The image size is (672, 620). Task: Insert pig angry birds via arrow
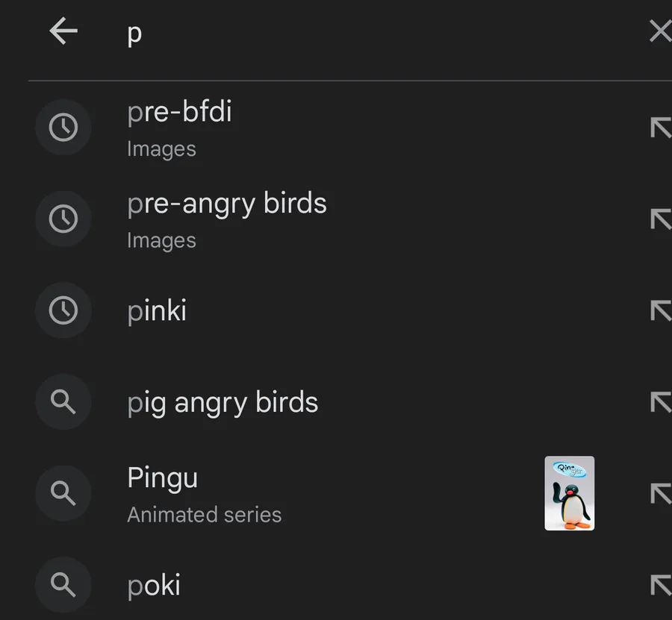[x=661, y=401]
